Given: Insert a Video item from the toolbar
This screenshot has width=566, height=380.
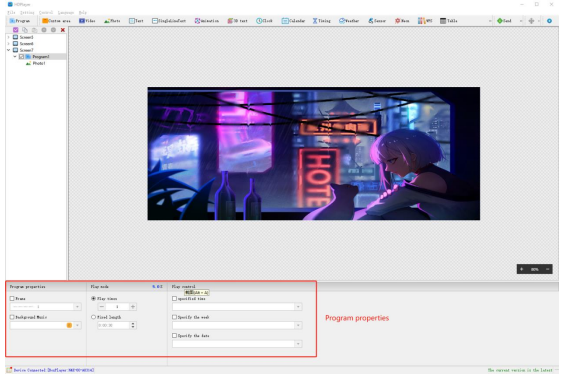Looking at the screenshot, I should click(x=87, y=21).
